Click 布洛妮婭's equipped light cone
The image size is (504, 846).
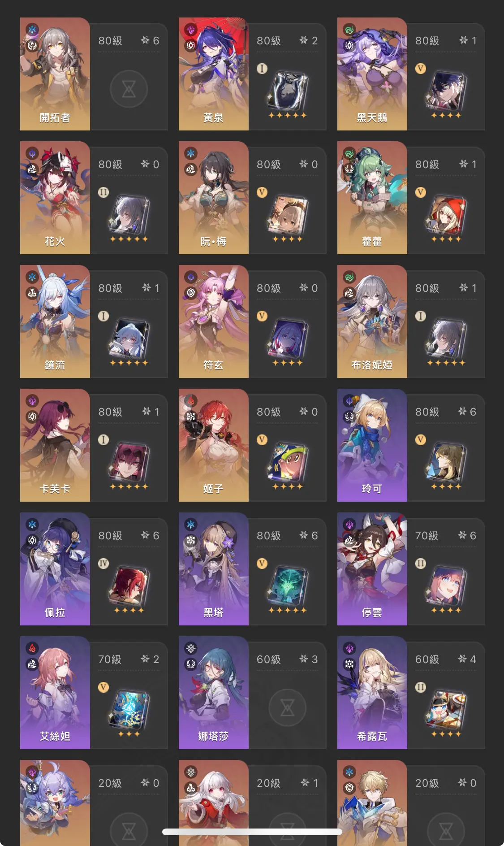[x=446, y=338]
